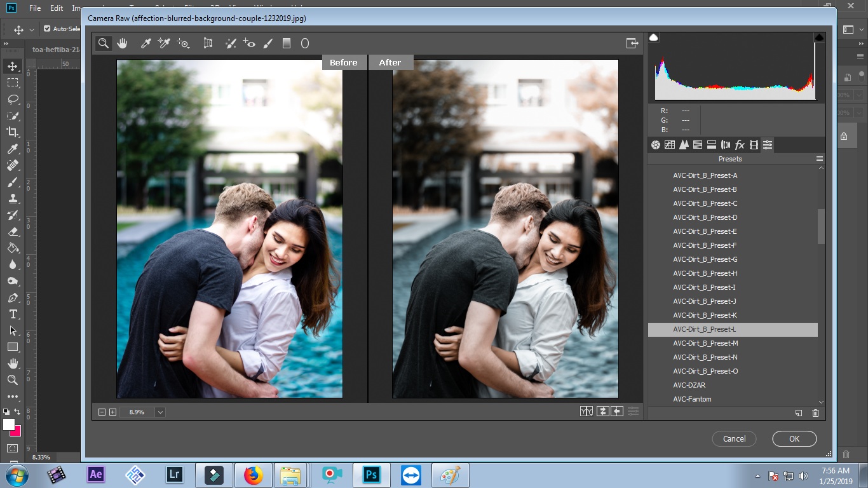This screenshot has width=868, height=488.
Task: Open the Presets panel flyout menu
Action: point(820,159)
